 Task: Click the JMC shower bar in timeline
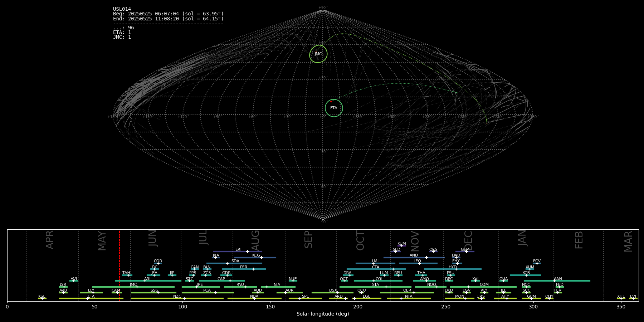(133, 287)
